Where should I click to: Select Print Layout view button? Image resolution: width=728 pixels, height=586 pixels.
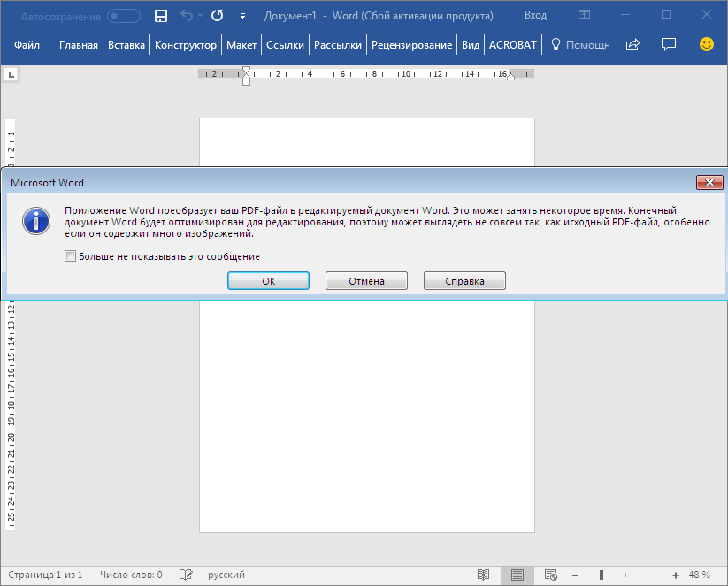(x=517, y=575)
